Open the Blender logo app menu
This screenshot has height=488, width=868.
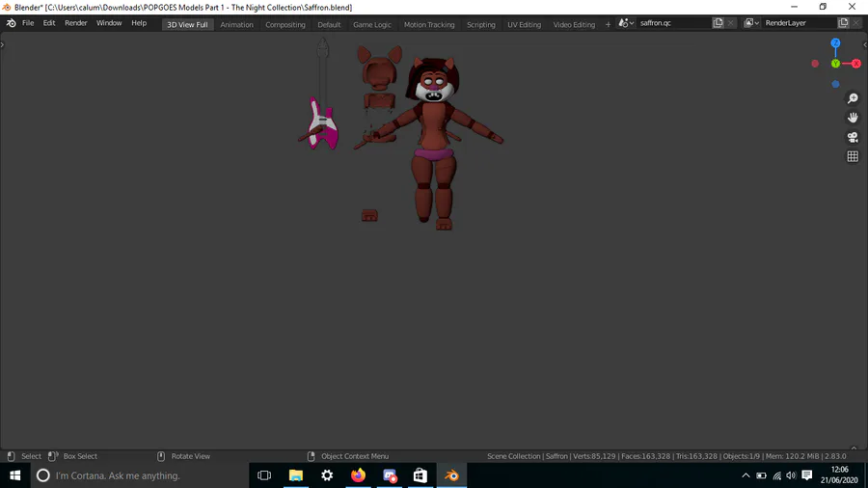pos(11,23)
